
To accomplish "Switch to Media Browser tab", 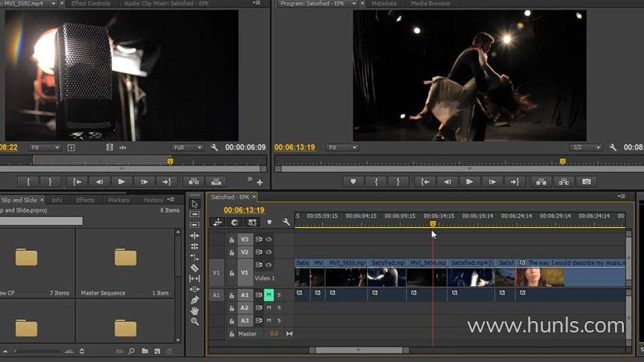I will click(x=431, y=3).
